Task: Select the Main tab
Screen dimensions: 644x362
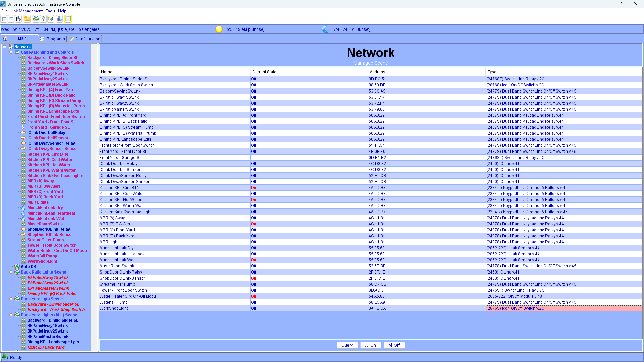Action: [x=19, y=38]
